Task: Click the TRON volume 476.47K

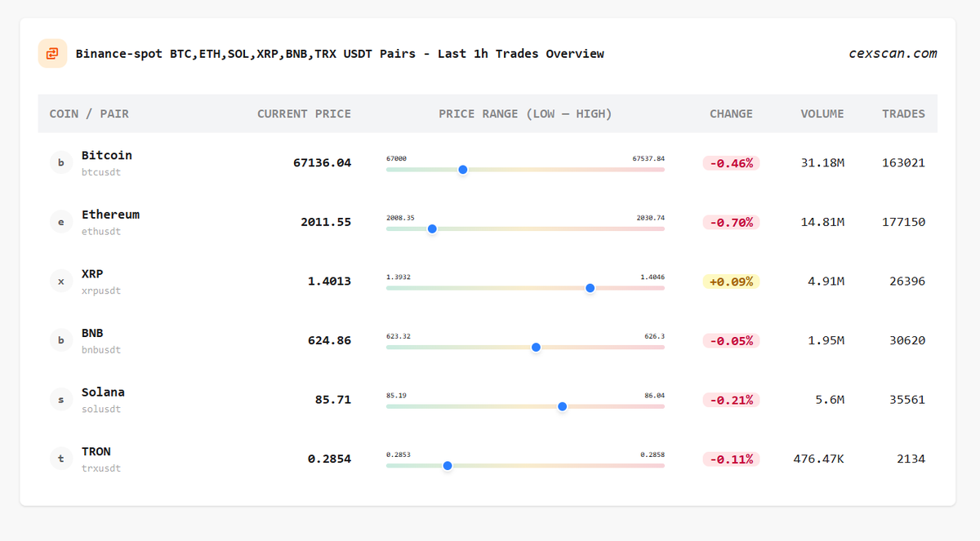Action: [819, 459]
